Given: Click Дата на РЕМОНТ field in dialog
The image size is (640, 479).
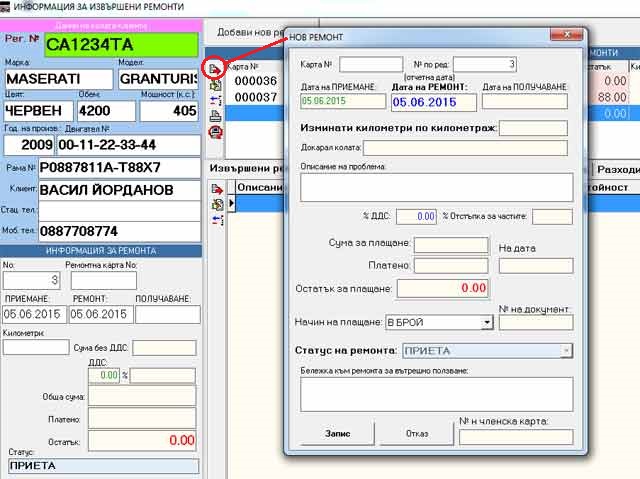Looking at the screenshot, I should [433, 102].
